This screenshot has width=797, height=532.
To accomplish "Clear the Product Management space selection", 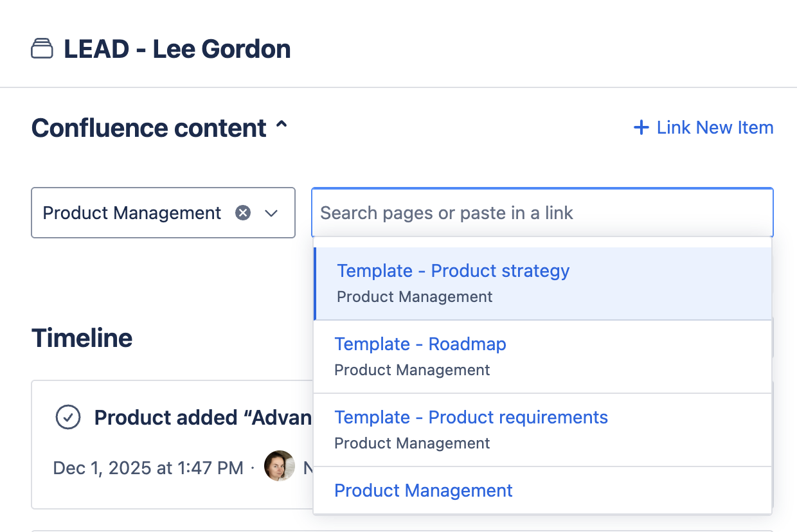I will (242, 213).
